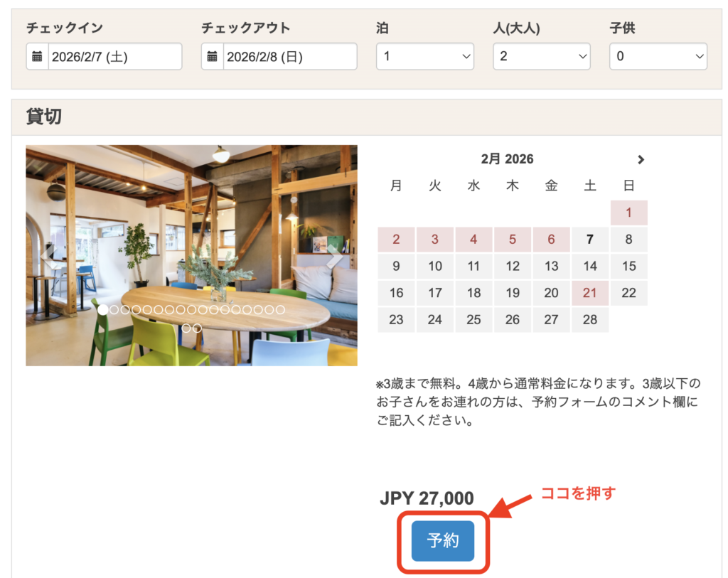Select February 14 on the calendar
728x578 pixels.
click(x=590, y=267)
